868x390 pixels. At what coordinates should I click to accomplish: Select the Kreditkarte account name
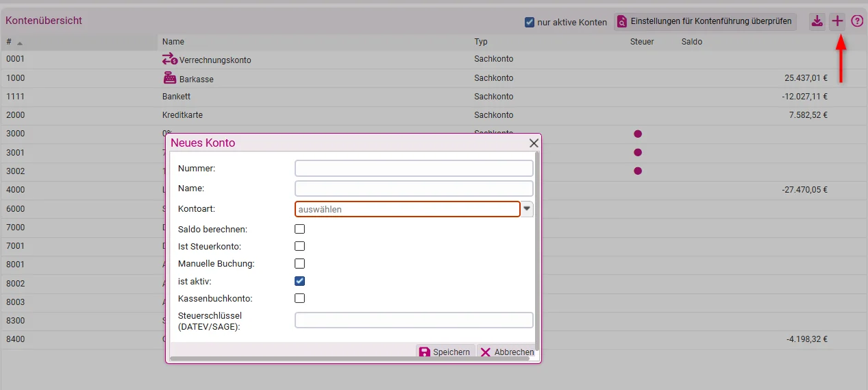click(x=182, y=115)
